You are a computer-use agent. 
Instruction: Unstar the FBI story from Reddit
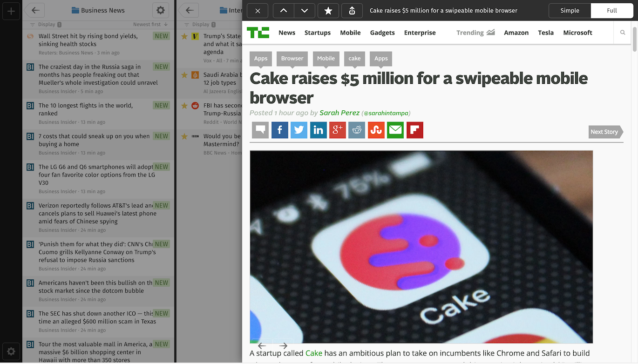coord(184,106)
